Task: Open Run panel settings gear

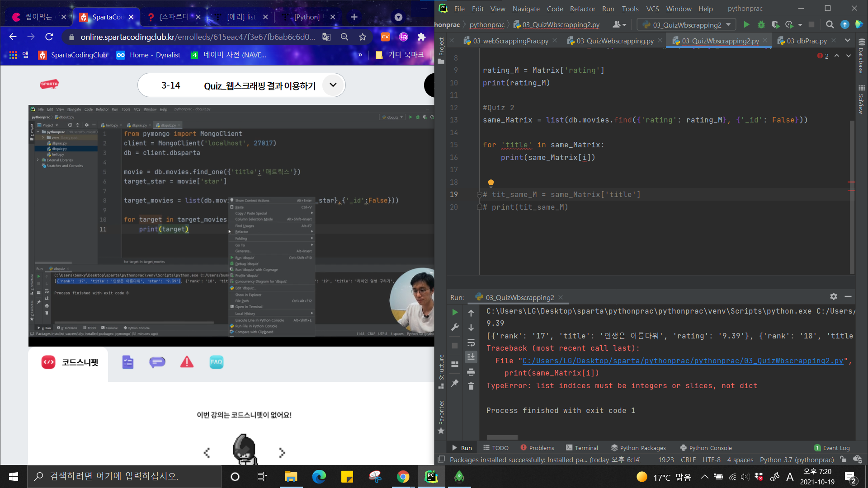Action: pyautogui.click(x=834, y=296)
